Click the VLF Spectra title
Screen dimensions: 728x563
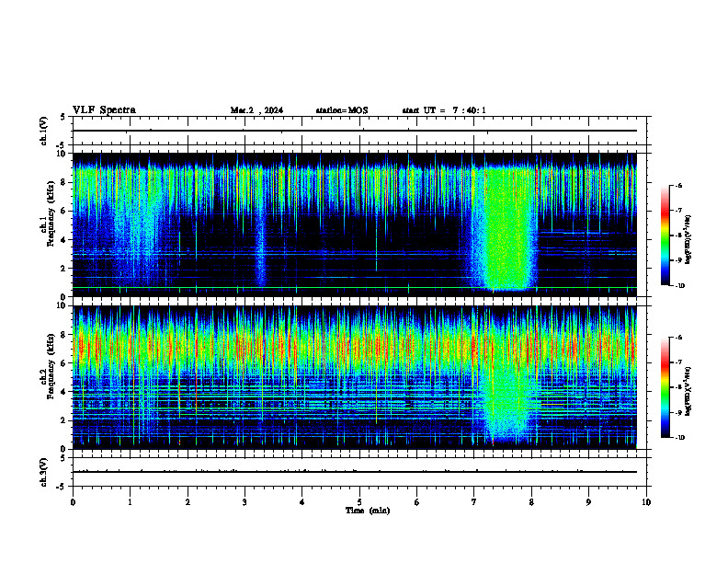(104, 110)
